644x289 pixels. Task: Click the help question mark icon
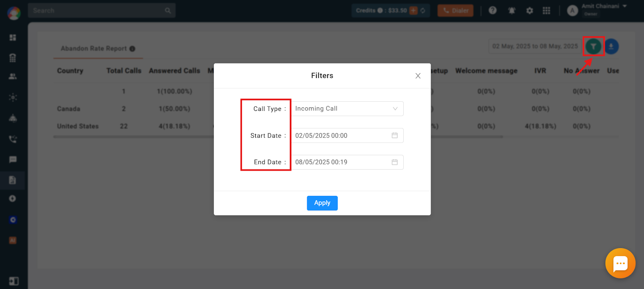[x=493, y=10]
